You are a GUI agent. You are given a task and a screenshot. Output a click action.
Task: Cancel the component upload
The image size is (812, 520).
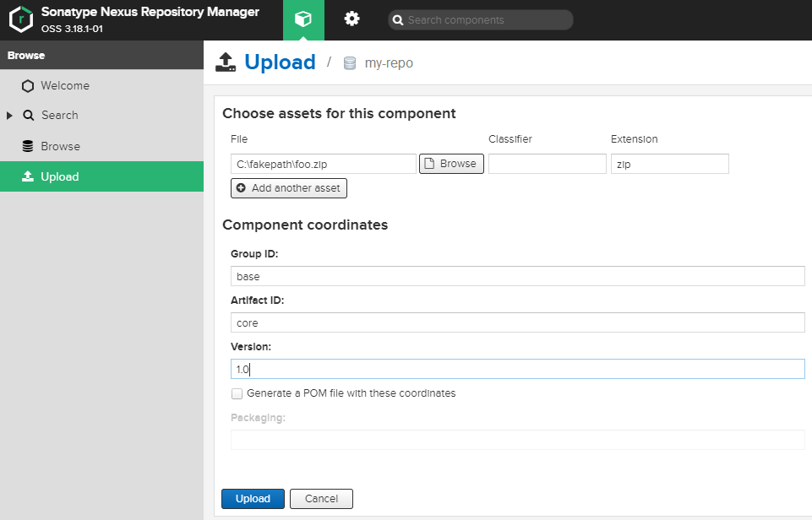[321, 498]
